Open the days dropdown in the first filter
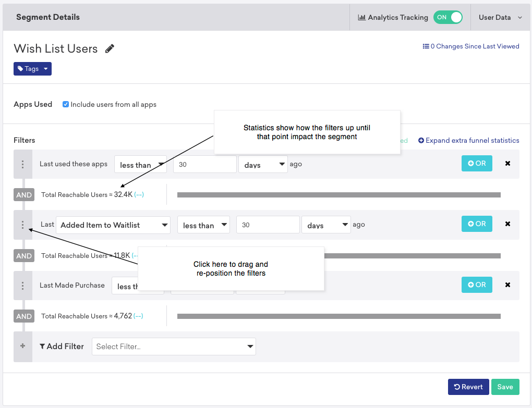The image size is (532, 408). [263, 164]
